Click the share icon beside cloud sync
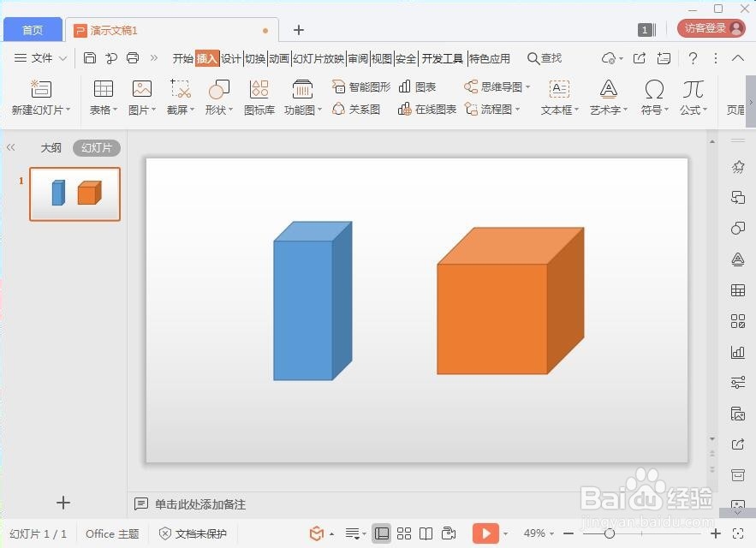Screen dimensions: 756x548 click(640, 58)
